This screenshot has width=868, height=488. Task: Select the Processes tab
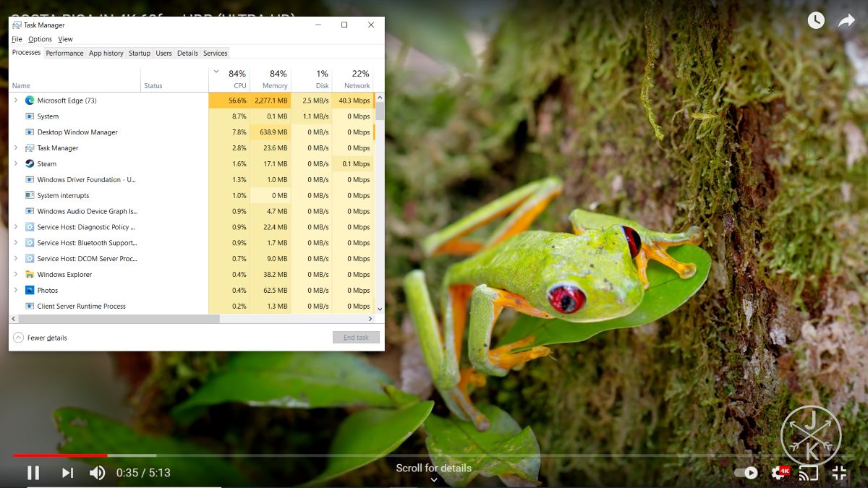point(27,53)
